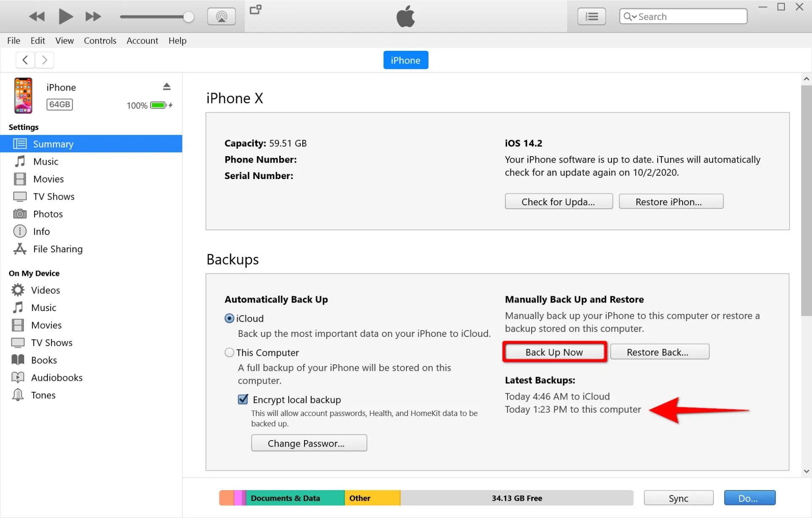Open the Account menu
812x518 pixels.
[x=142, y=40]
